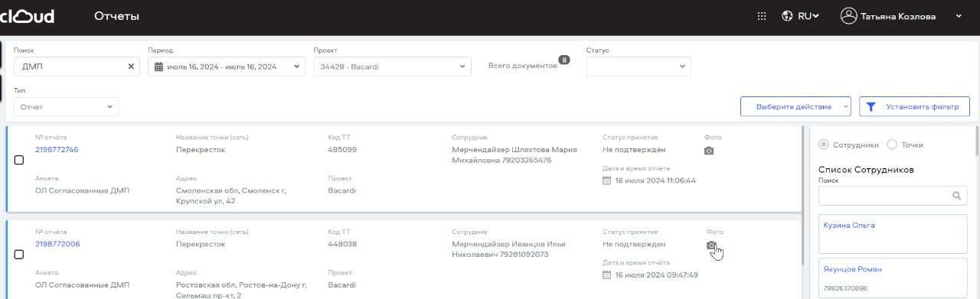980x299 pixels.
Task: Open the Выберите действие dropdown
Action: click(x=795, y=107)
